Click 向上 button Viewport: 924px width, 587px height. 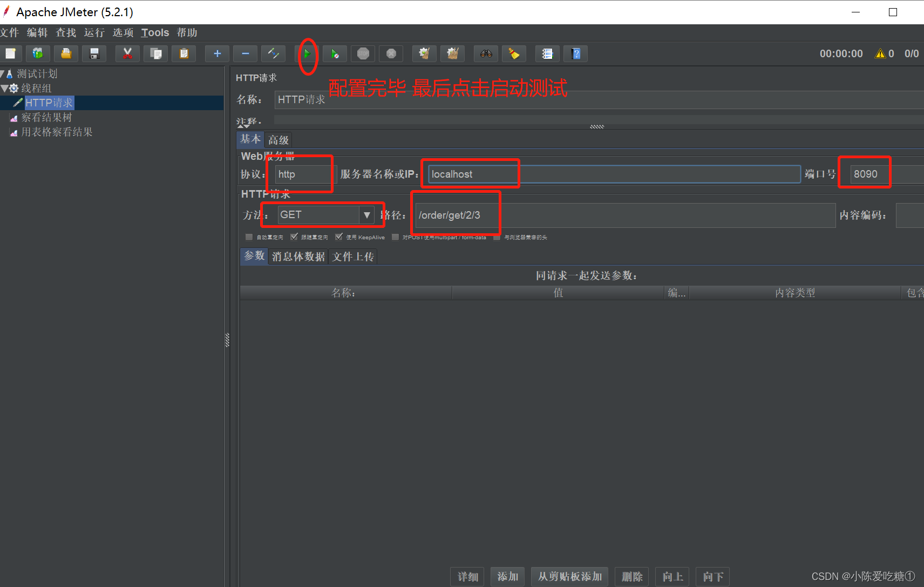click(672, 577)
